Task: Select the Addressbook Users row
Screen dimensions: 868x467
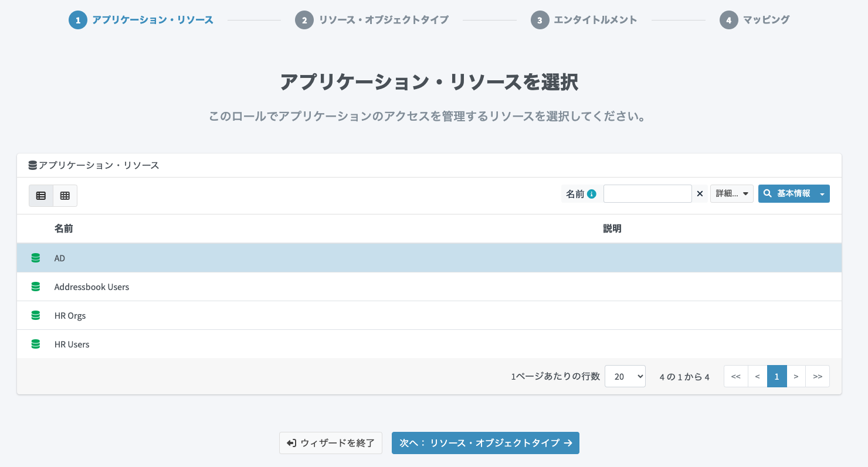Action: [429, 287]
